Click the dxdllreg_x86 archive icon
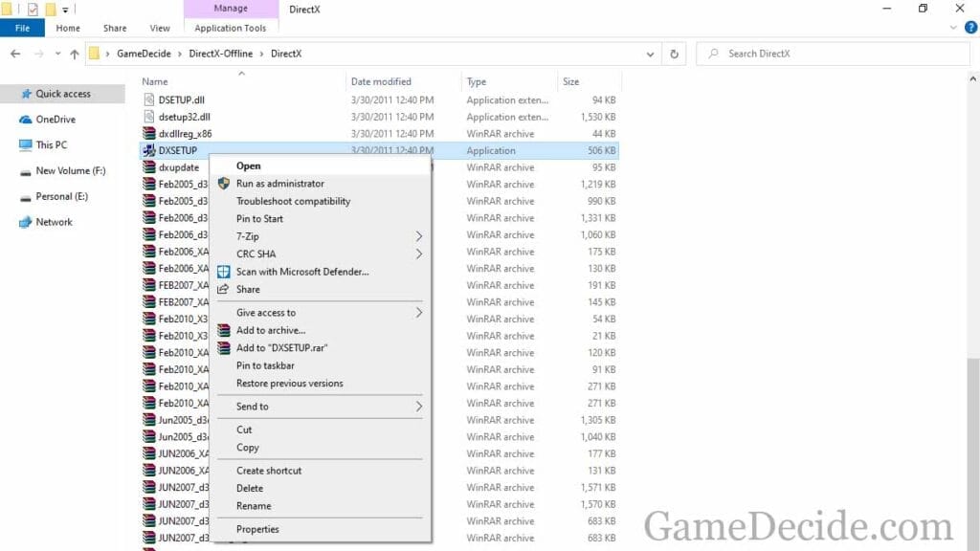 [148, 134]
